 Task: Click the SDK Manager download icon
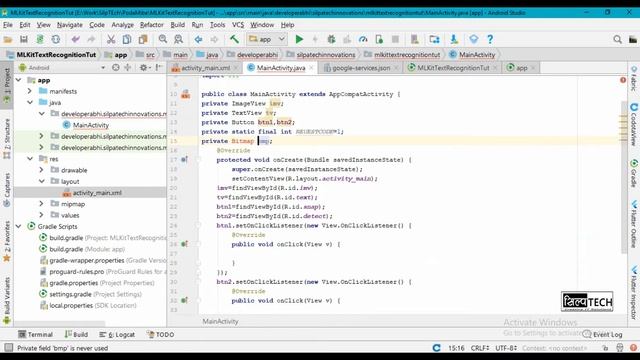(454, 40)
